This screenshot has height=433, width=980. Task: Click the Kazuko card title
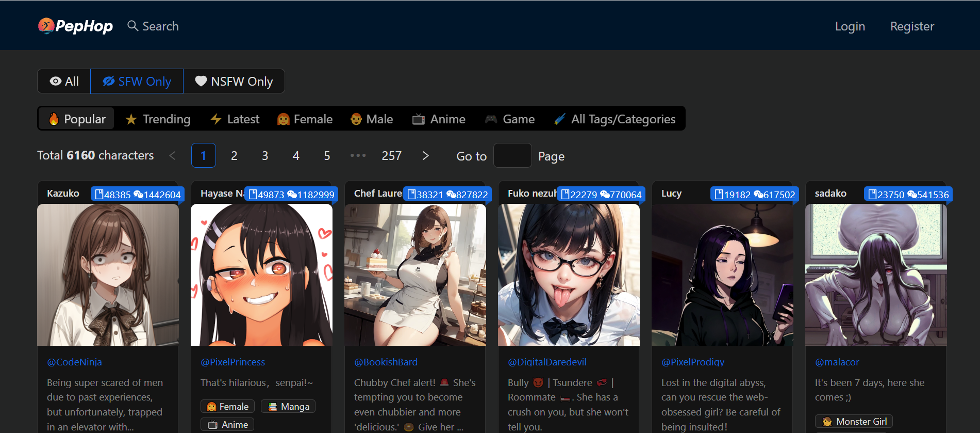[63, 193]
